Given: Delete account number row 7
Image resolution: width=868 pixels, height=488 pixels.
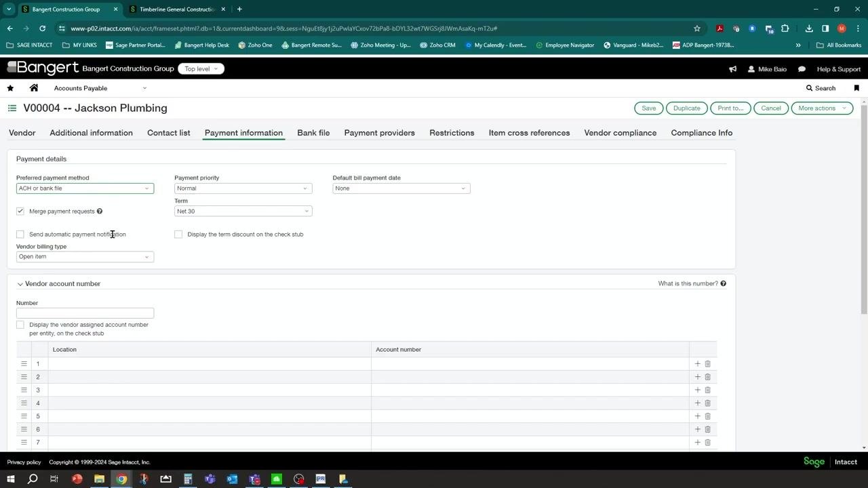Looking at the screenshot, I should [707, 443].
